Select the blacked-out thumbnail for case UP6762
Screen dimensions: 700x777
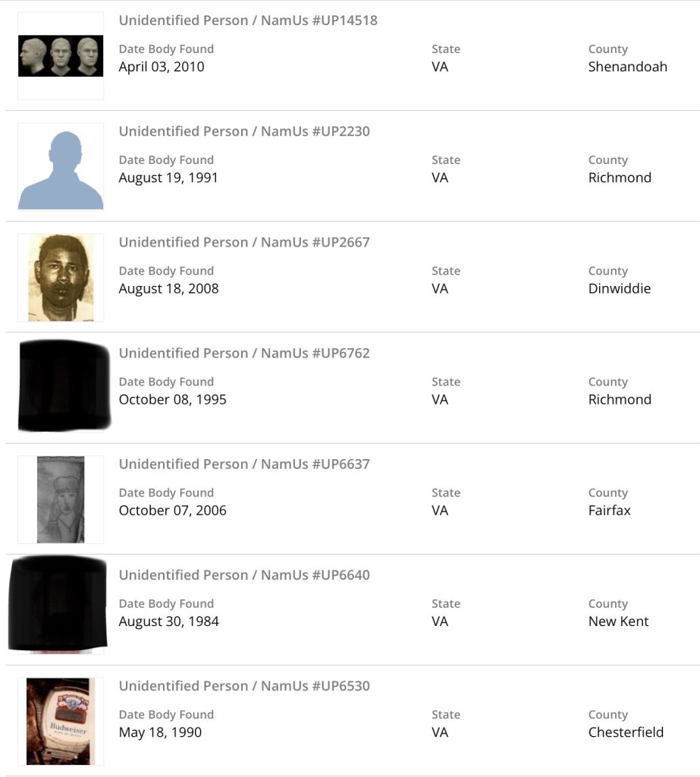(64, 386)
